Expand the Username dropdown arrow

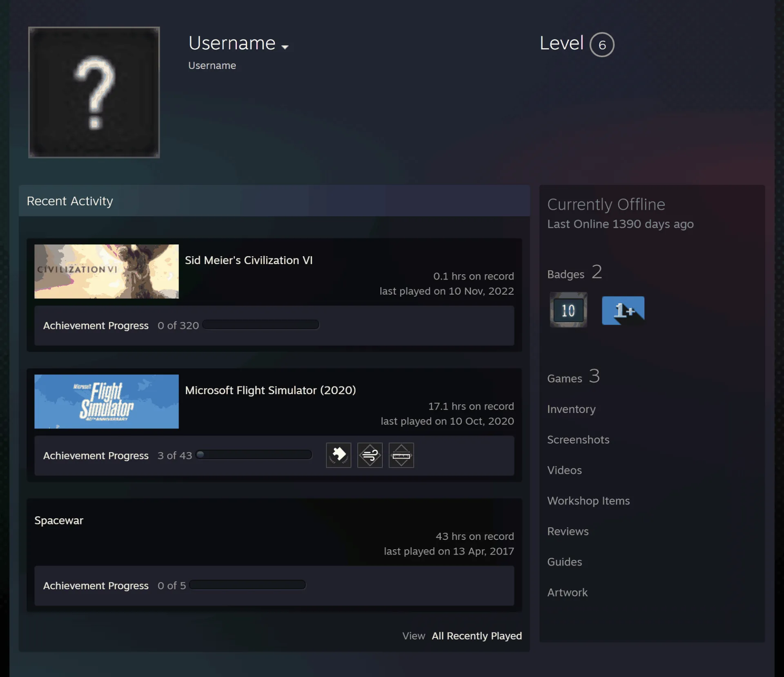(x=285, y=47)
